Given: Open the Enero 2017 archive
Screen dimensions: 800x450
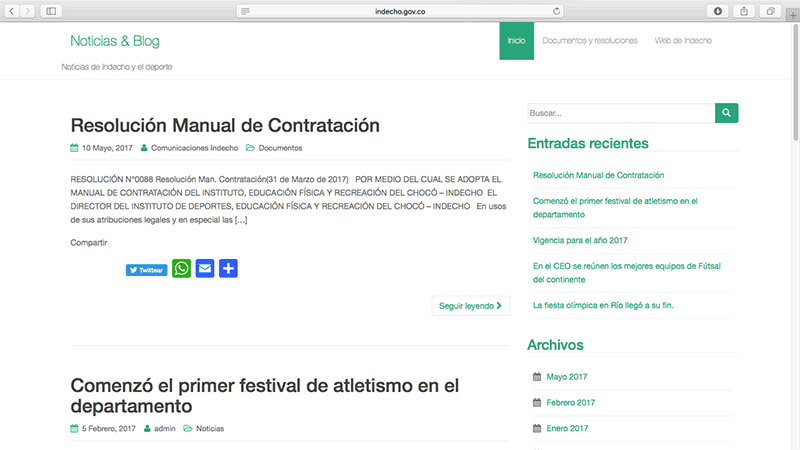Looking at the screenshot, I should click(567, 429).
